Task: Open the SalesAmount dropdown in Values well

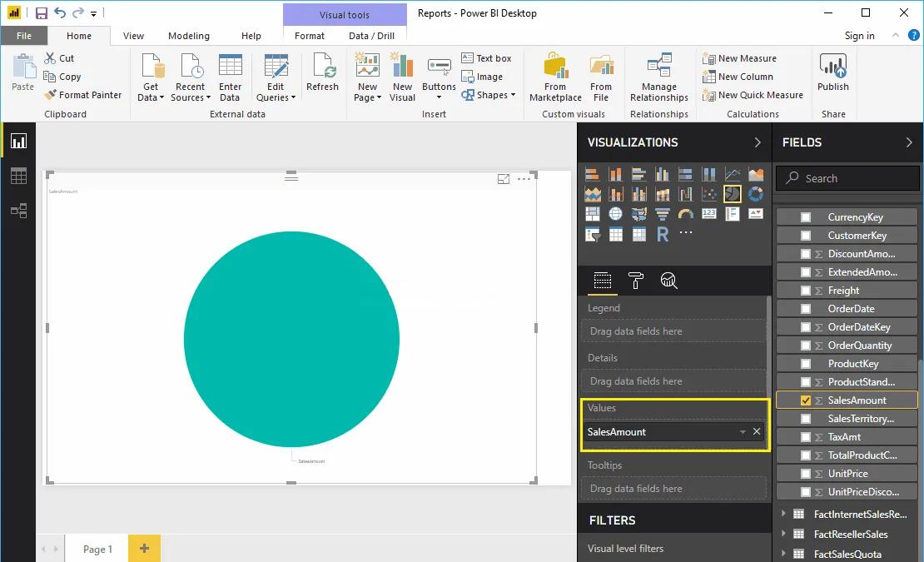Action: [742, 432]
